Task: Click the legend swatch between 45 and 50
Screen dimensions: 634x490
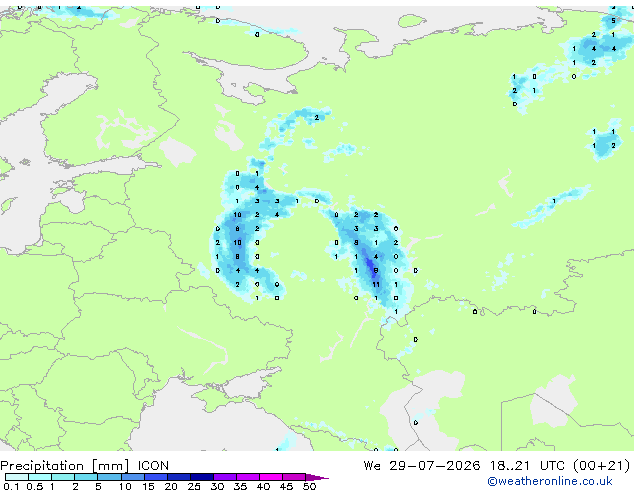Action: (x=294, y=477)
